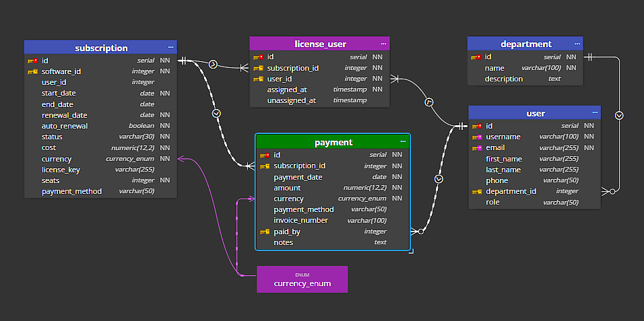Select the department table header

click(x=525, y=44)
